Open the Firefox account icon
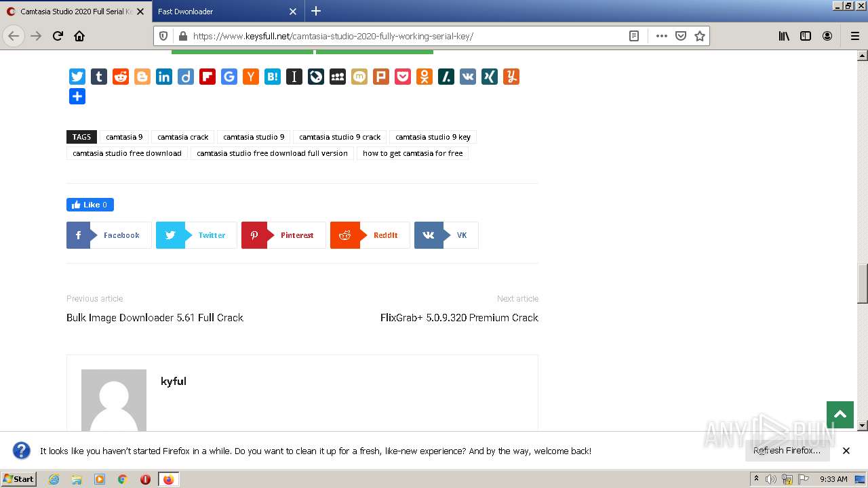Viewport: 868px width, 488px height. [827, 36]
